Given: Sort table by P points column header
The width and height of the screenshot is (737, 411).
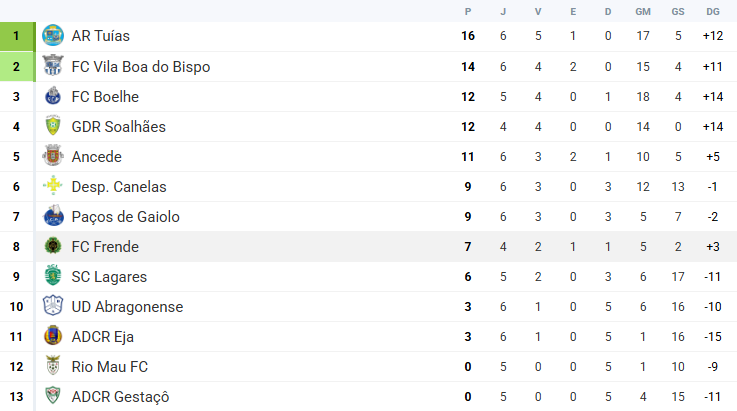Looking at the screenshot, I should point(467,11).
